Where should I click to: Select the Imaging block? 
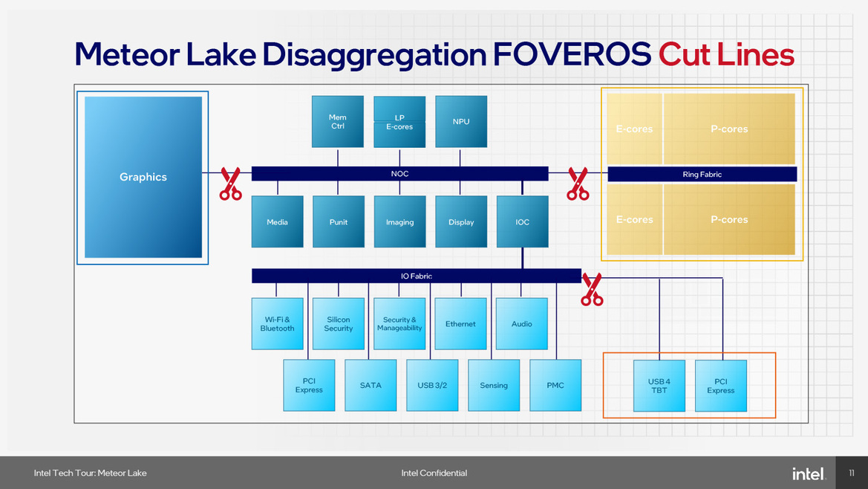[x=399, y=221]
